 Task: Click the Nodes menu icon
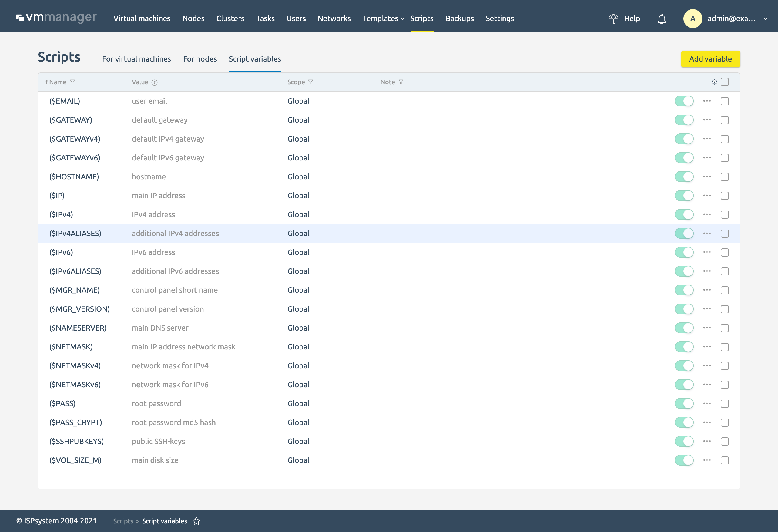click(x=193, y=18)
